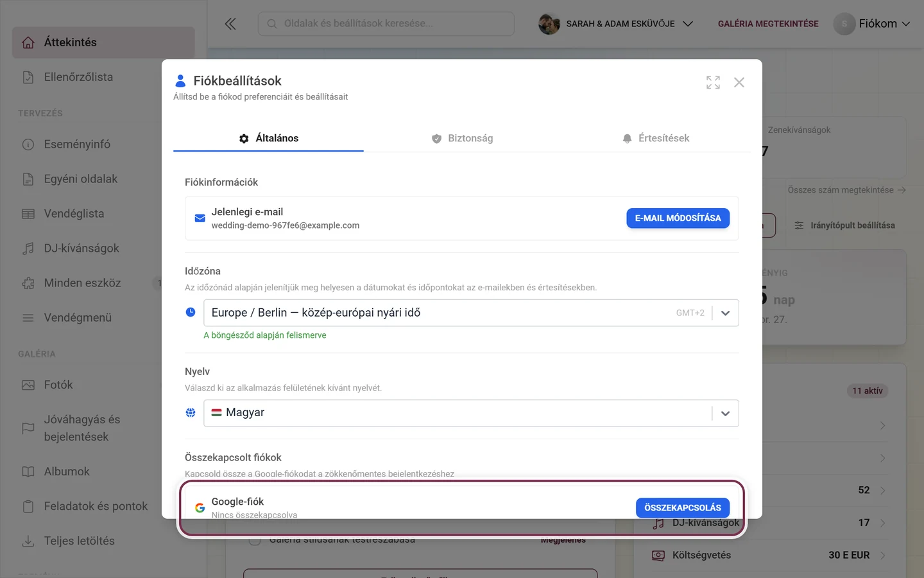Open the Költségvetés row
Viewport: 924px width, 578px height.
pos(770,556)
